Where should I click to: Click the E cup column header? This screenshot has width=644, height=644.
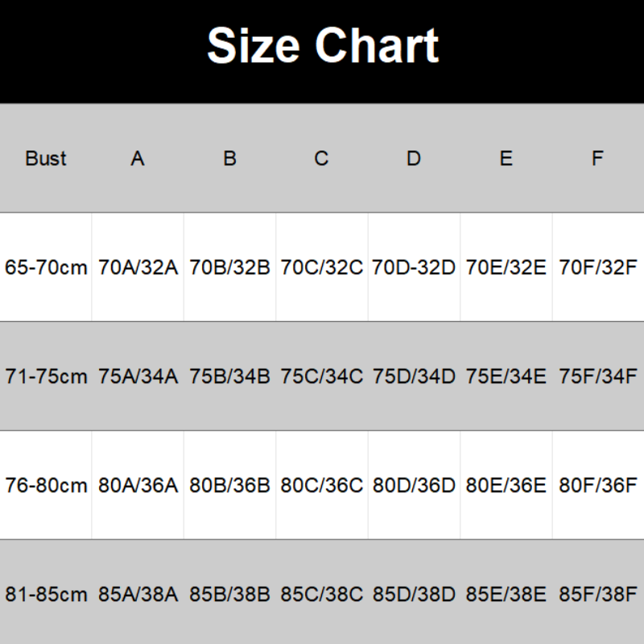506,159
